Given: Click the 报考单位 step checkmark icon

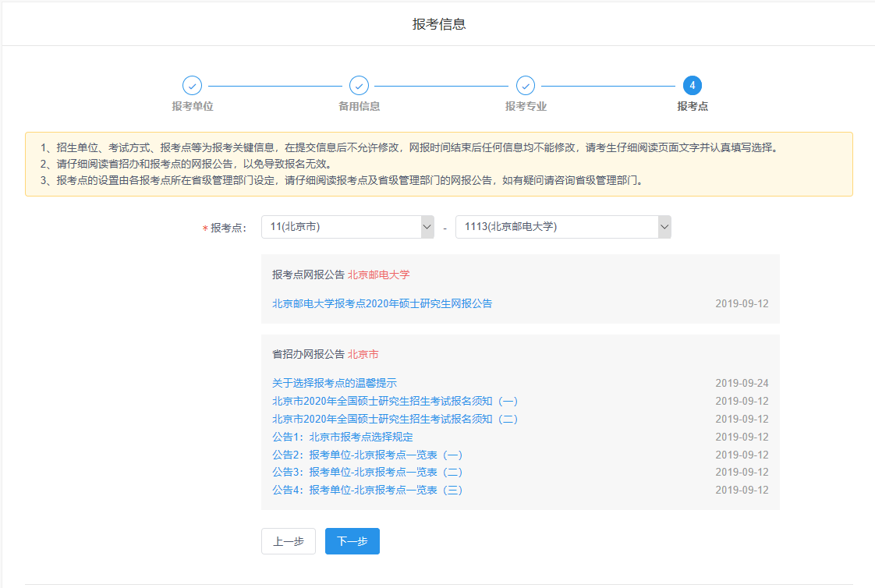Looking at the screenshot, I should [x=192, y=86].
